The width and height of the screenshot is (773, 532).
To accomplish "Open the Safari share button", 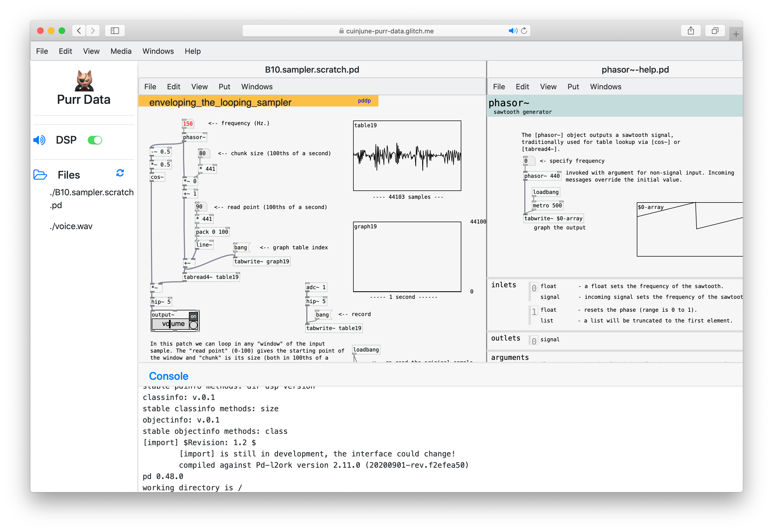I will pos(691,31).
